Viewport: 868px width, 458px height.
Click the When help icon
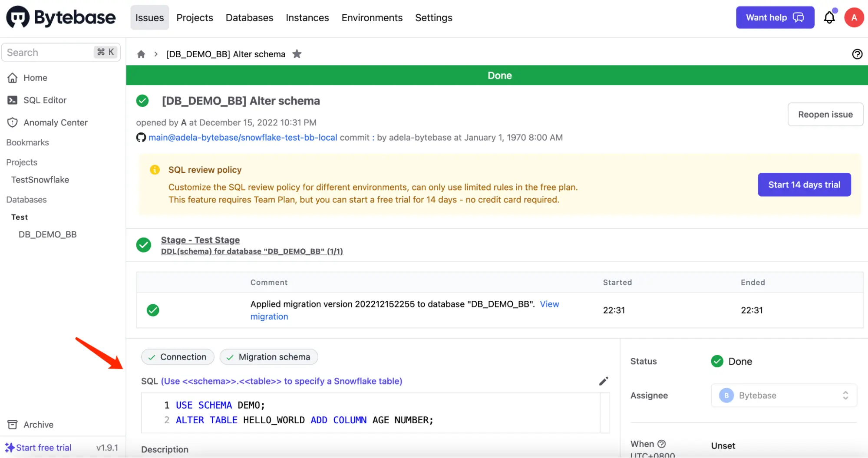coord(661,444)
